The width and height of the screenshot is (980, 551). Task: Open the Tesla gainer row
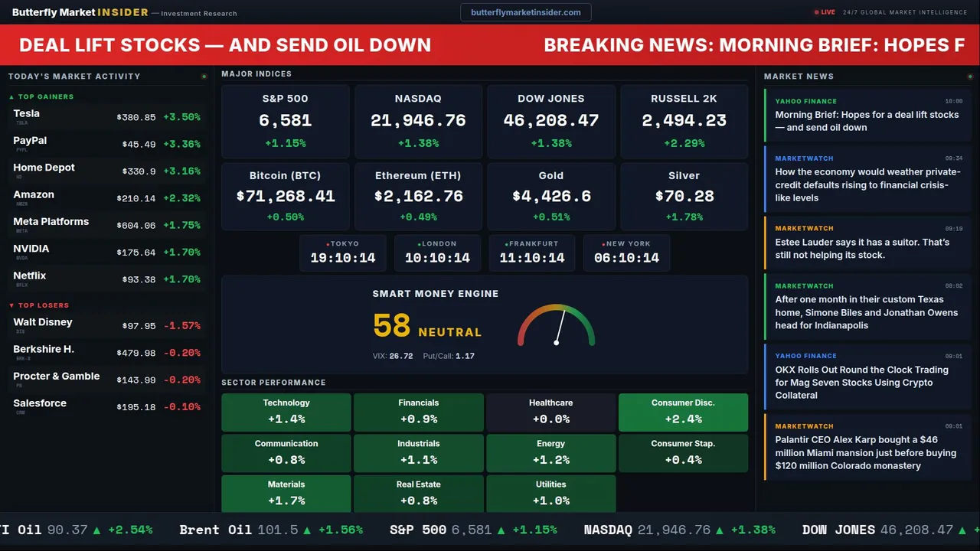pos(106,117)
